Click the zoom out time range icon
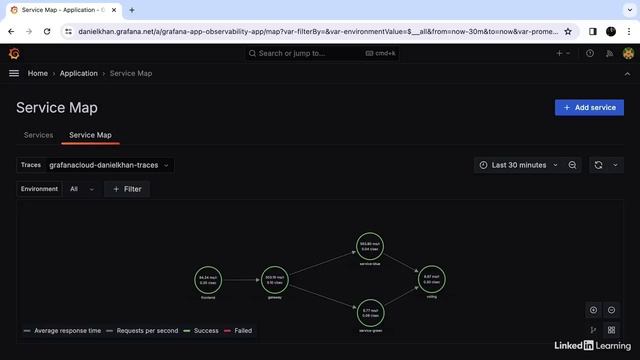 pos(572,165)
